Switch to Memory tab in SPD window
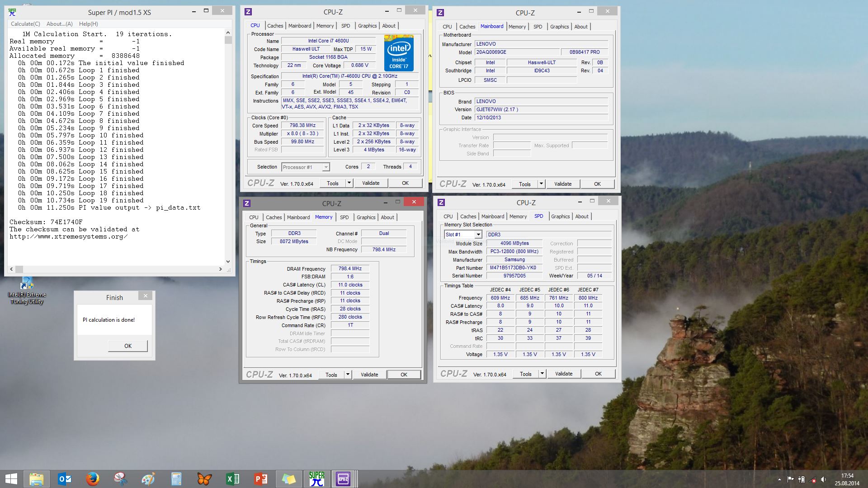The width and height of the screenshot is (868, 488). click(518, 216)
